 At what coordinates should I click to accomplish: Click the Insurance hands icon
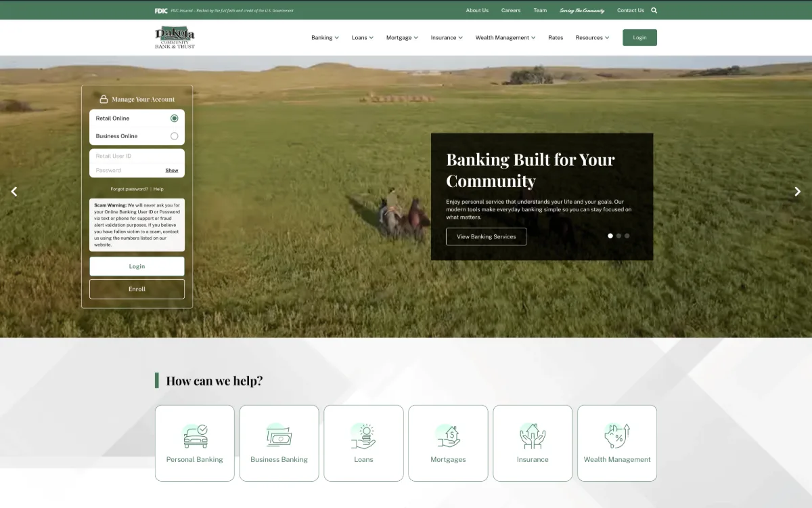pyautogui.click(x=533, y=436)
